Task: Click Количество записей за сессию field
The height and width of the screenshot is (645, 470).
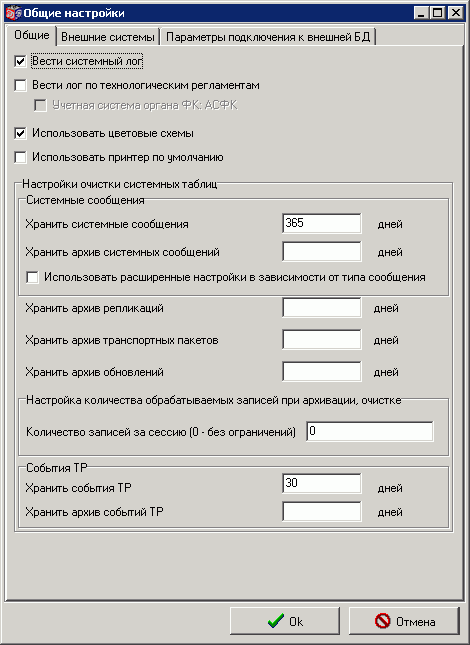Action: [370, 432]
